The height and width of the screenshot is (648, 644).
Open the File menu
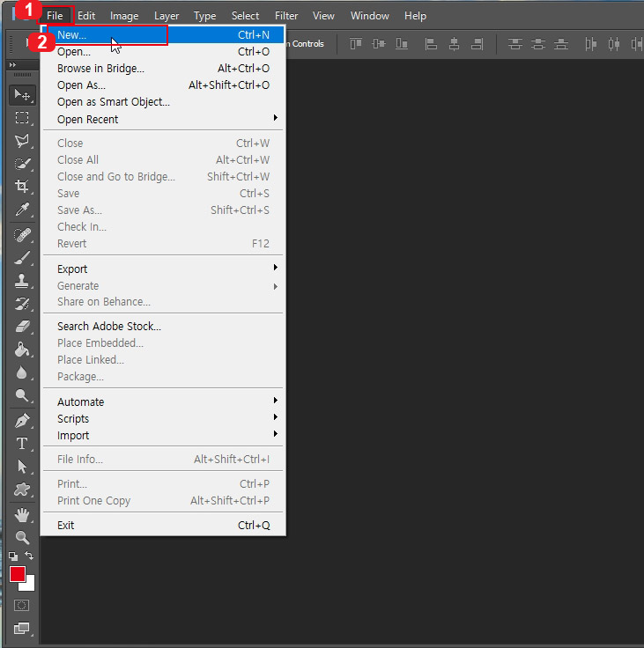click(55, 16)
